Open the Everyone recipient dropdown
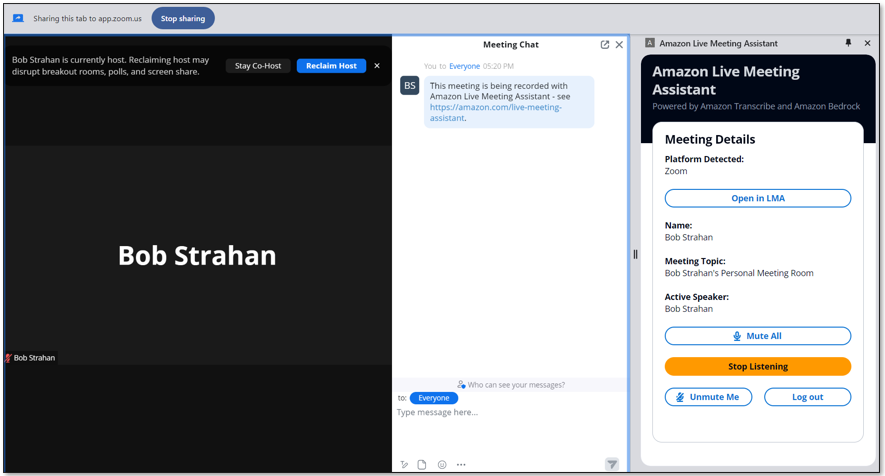885x476 pixels. pos(433,398)
